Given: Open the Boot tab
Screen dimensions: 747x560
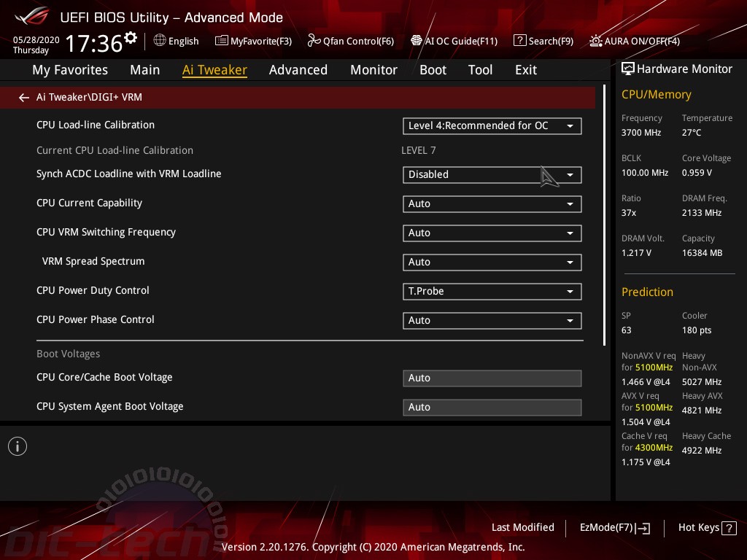Looking at the screenshot, I should [x=433, y=70].
